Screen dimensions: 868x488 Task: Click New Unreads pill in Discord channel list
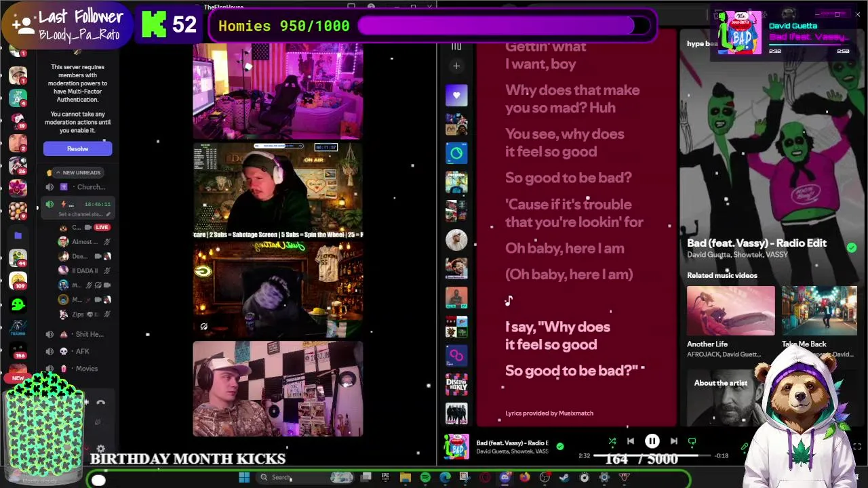[x=77, y=172]
